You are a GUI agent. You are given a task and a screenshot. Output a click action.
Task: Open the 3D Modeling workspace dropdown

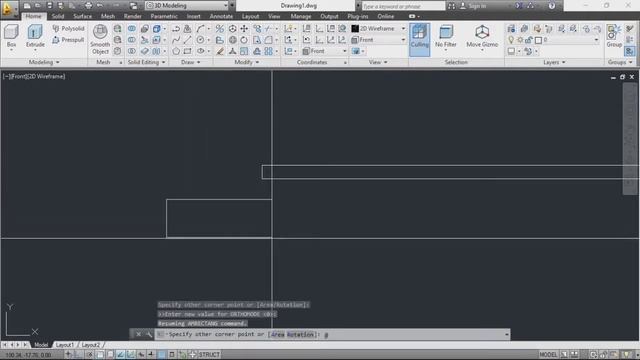(x=187, y=6)
